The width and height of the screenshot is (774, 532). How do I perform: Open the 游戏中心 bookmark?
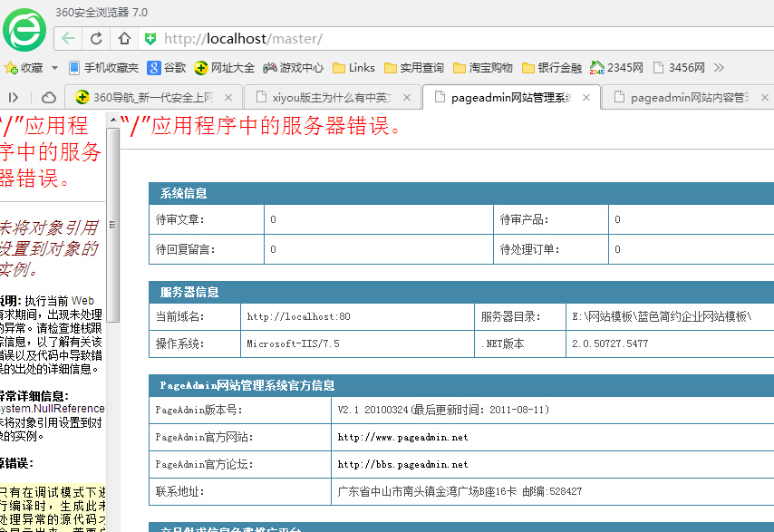293,68
